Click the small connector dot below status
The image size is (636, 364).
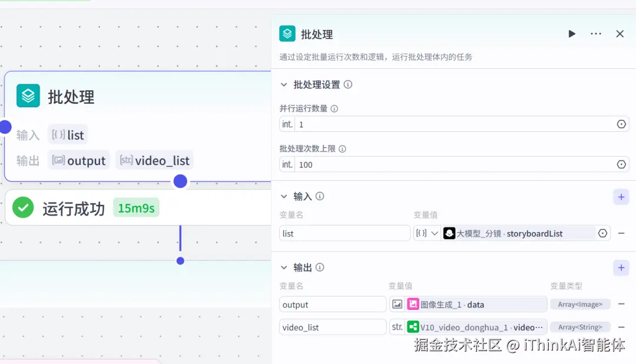pyautogui.click(x=181, y=261)
